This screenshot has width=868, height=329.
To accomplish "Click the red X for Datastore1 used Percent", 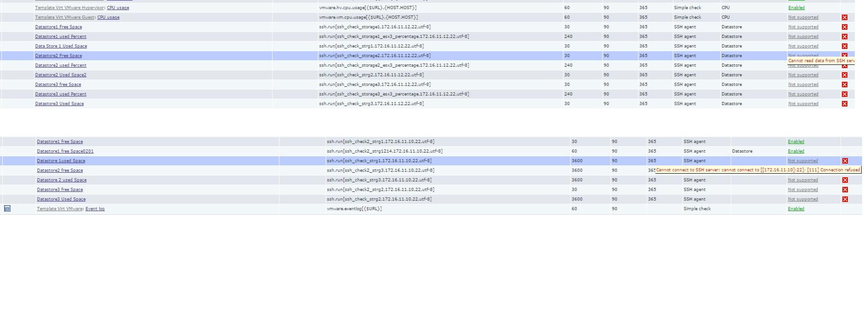I will point(845,37).
